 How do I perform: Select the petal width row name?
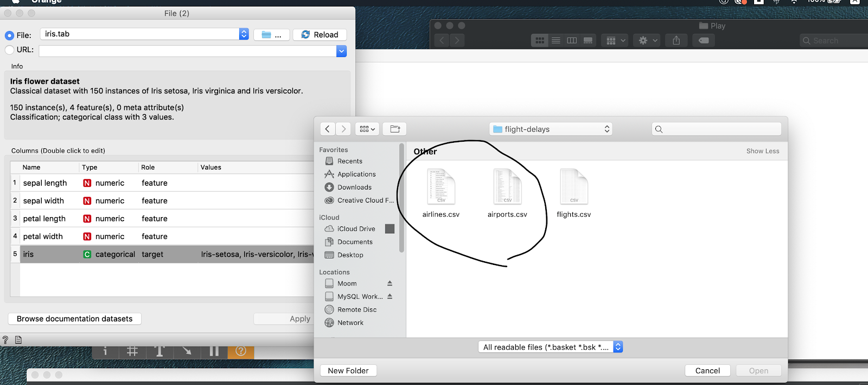tap(43, 237)
